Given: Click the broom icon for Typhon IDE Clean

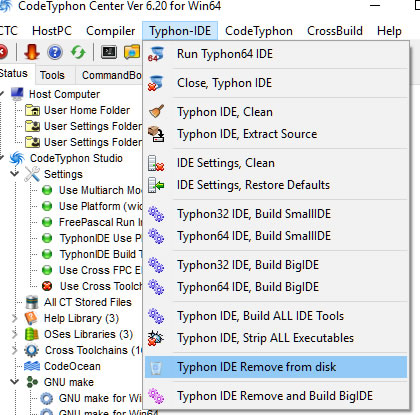Looking at the screenshot, I should click(x=156, y=112).
